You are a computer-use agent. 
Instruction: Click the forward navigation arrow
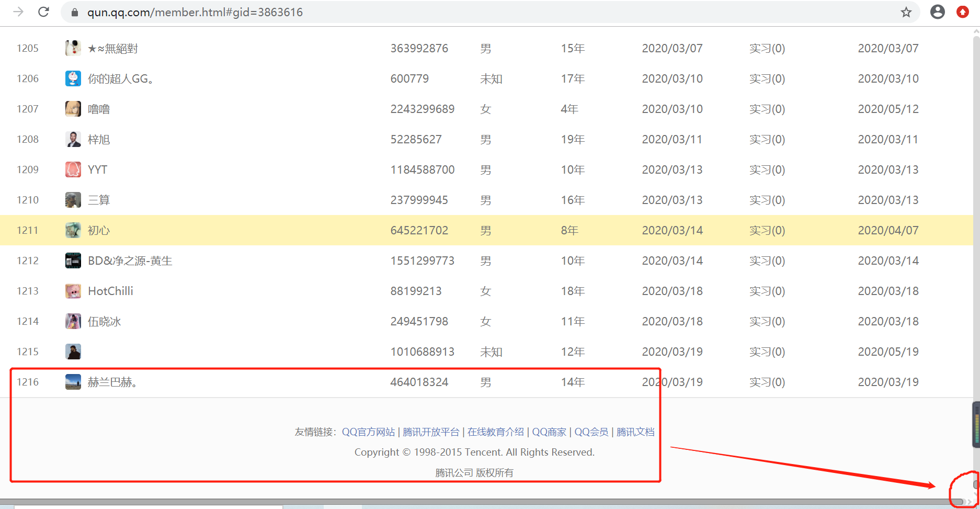click(18, 12)
